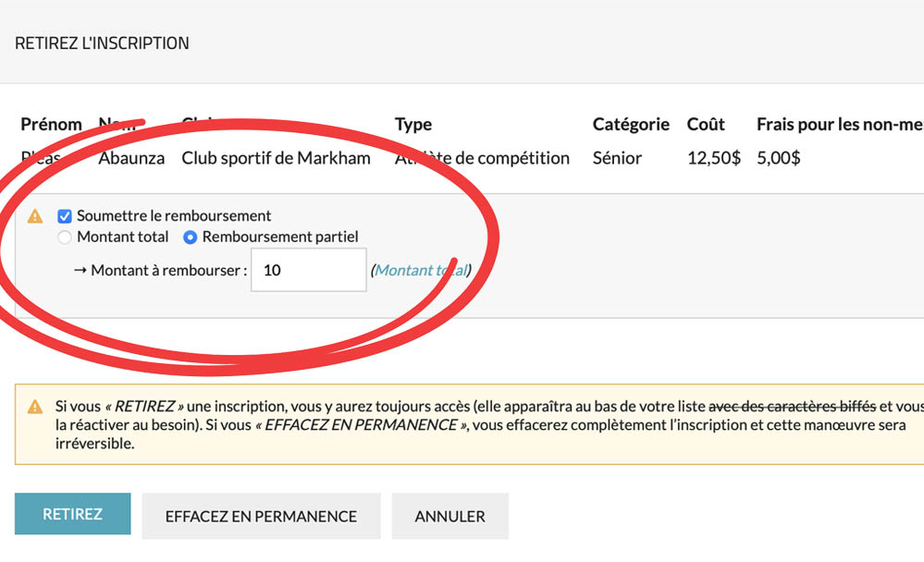Click the (Montant total) link
The image size is (924, 562).
421,271
